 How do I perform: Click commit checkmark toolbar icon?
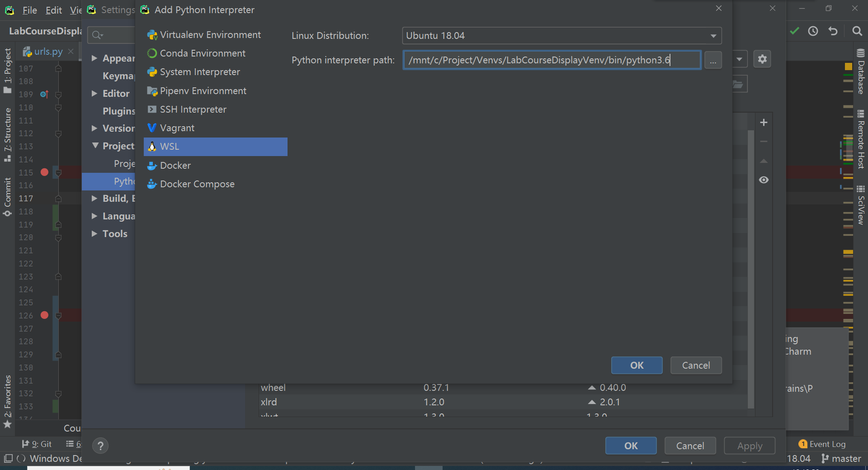pos(794,31)
